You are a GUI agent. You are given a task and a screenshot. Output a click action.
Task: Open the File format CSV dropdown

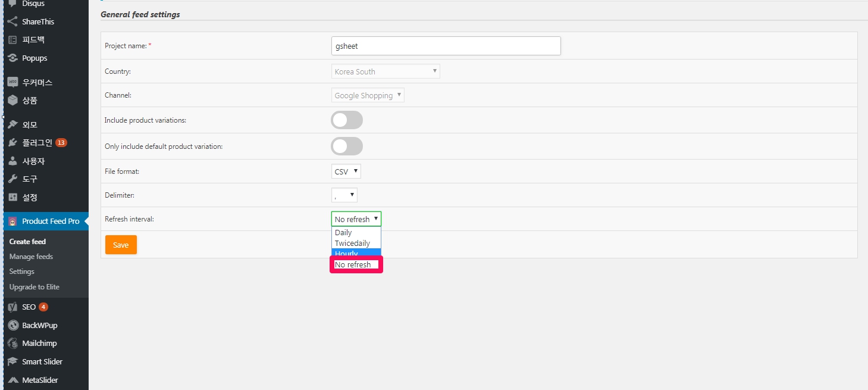346,171
